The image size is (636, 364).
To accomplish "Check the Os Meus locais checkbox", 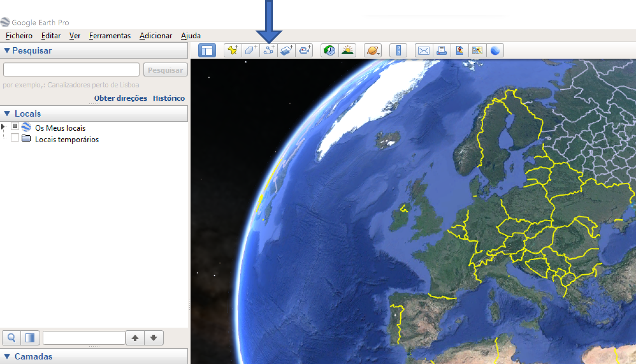I will coord(15,126).
